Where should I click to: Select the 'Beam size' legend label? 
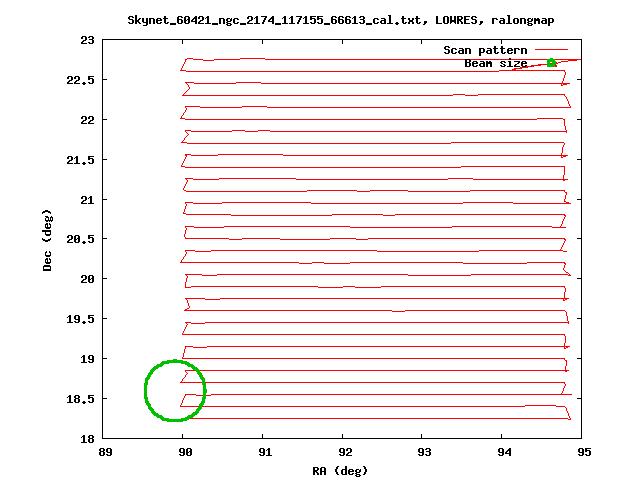(x=496, y=63)
